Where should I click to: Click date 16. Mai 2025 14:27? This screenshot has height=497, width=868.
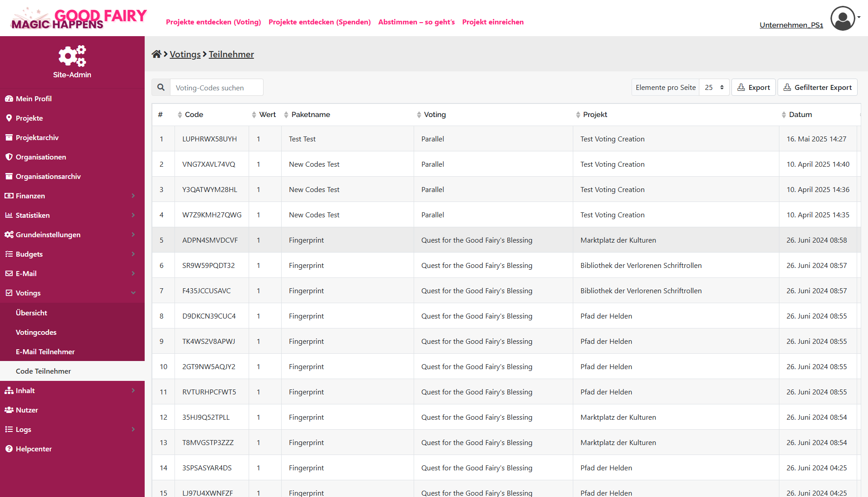816,139
